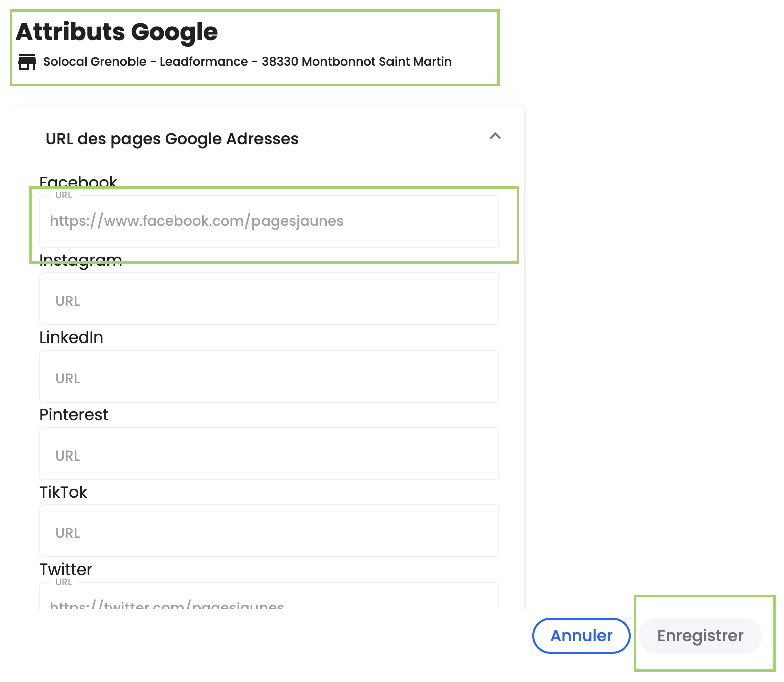Click the Pinterest label
Image resolution: width=784 pixels, height=682 pixels.
(74, 415)
